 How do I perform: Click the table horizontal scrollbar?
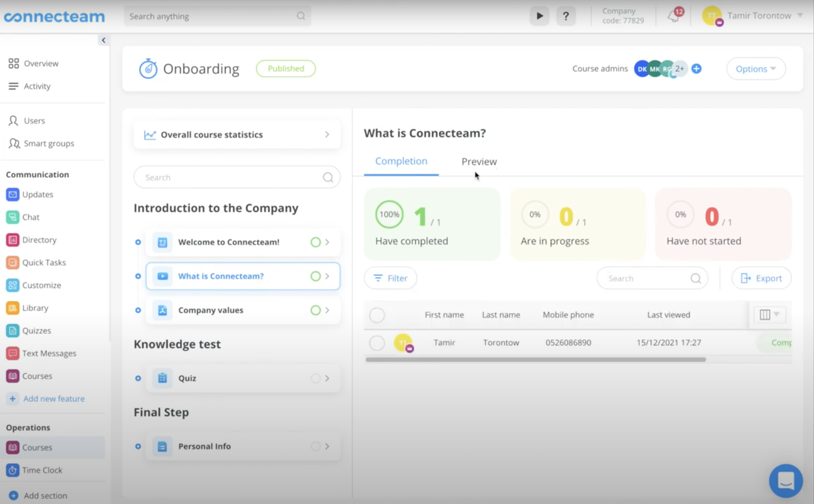tap(536, 360)
